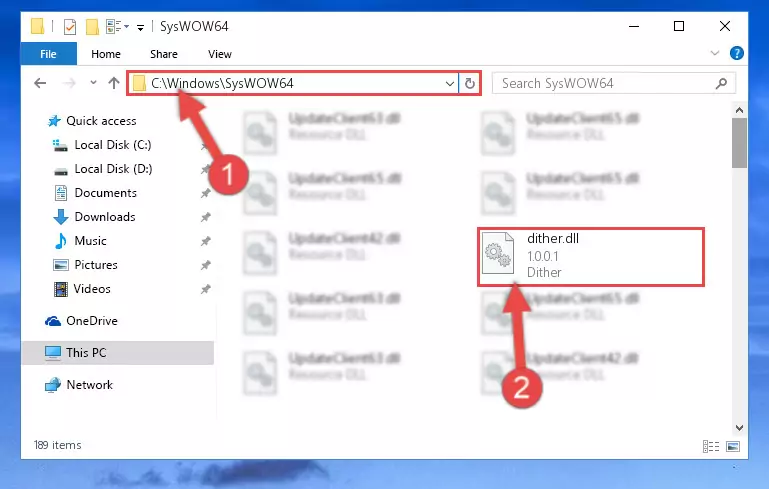Screen dimensions: 769x489
Task: Switch to large thumbnails view layout
Action: pos(733,446)
